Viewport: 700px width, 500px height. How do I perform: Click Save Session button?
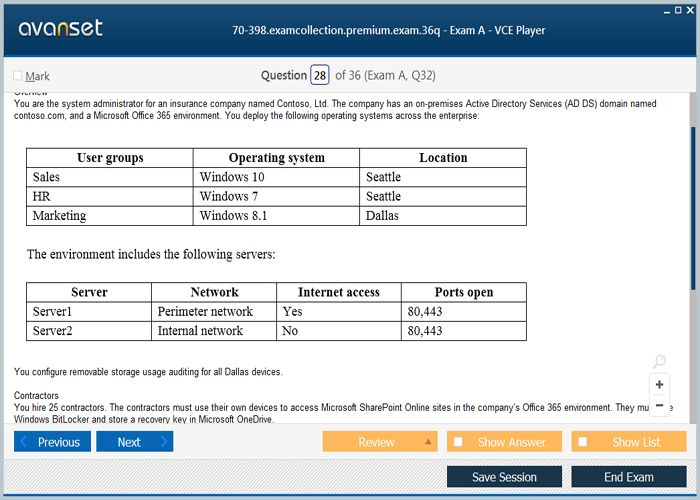(x=504, y=477)
